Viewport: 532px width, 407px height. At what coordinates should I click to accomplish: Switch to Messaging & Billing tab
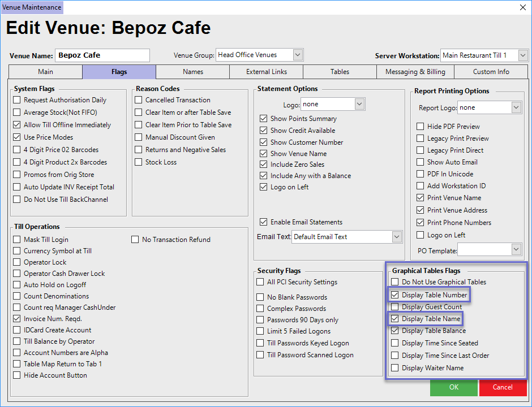(x=415, y=72)
